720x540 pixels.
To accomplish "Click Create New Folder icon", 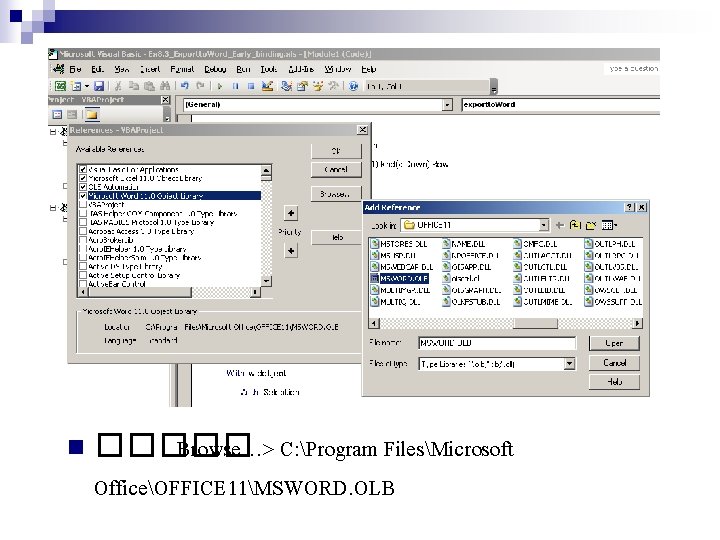I will 591,225.
